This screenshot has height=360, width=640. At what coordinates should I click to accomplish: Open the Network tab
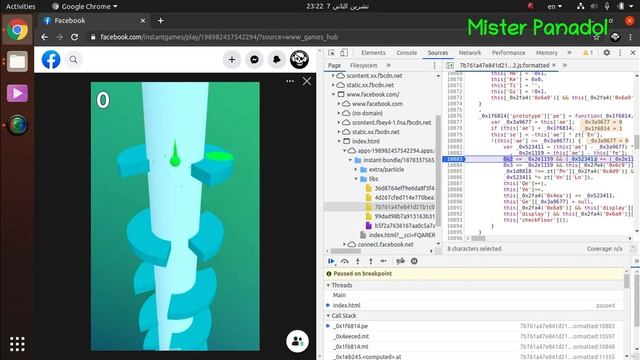[470, 53]
